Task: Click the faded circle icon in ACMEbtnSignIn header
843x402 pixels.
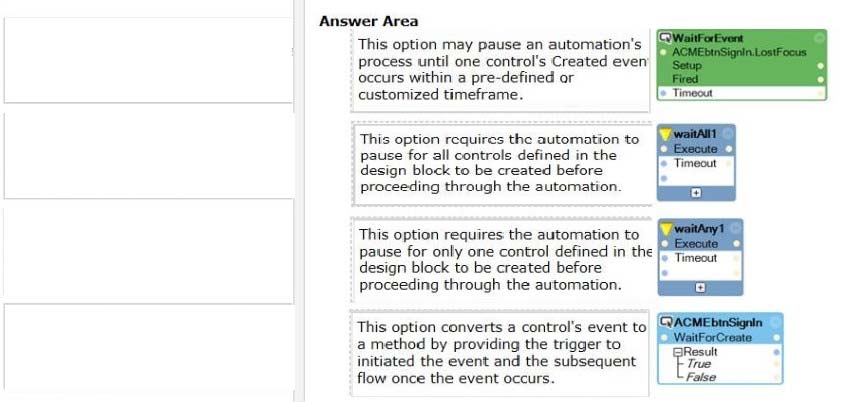Action: pos(775,322)
